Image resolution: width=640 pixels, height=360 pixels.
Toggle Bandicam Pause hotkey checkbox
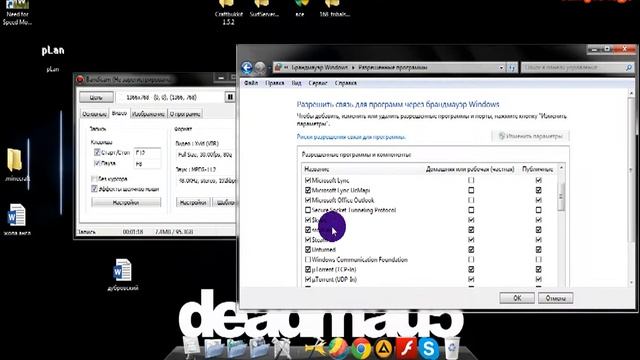pos(97,163)
